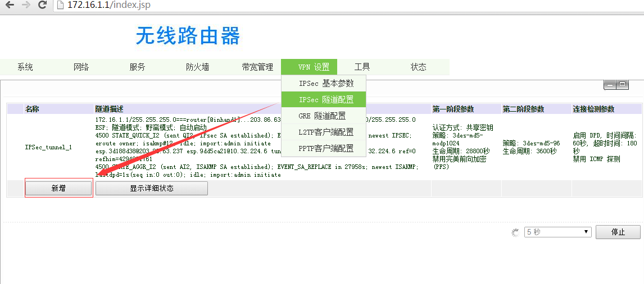
Task: Select PPTP客户端配置 menu entry
Action: [x=326, y=148]
